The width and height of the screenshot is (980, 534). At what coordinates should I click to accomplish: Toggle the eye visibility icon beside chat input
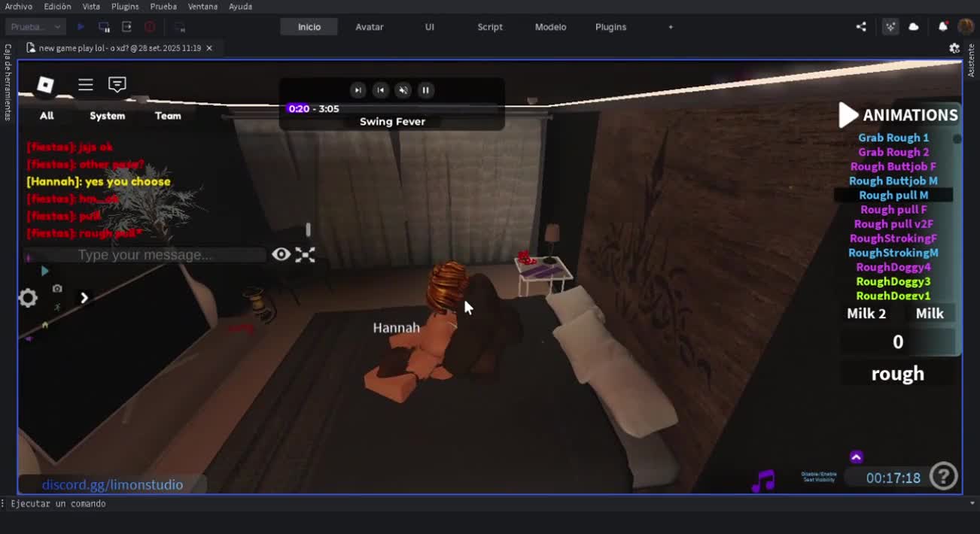coord(281,255)
